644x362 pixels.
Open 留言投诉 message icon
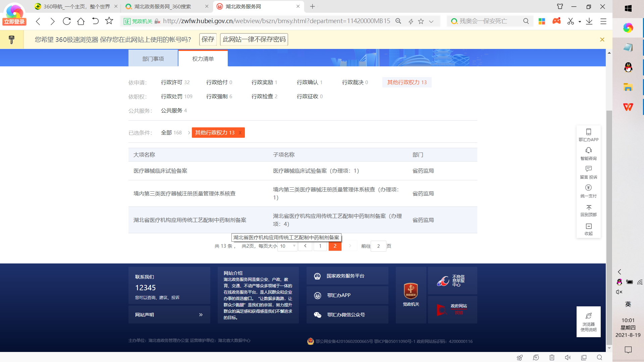tap(588, 169)
